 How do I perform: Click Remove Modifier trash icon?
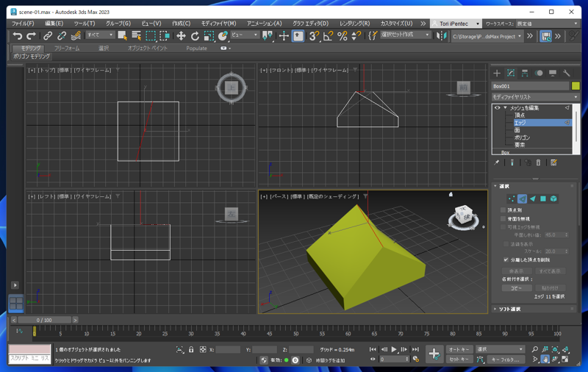pyautogui.click(x=539, y=162)
